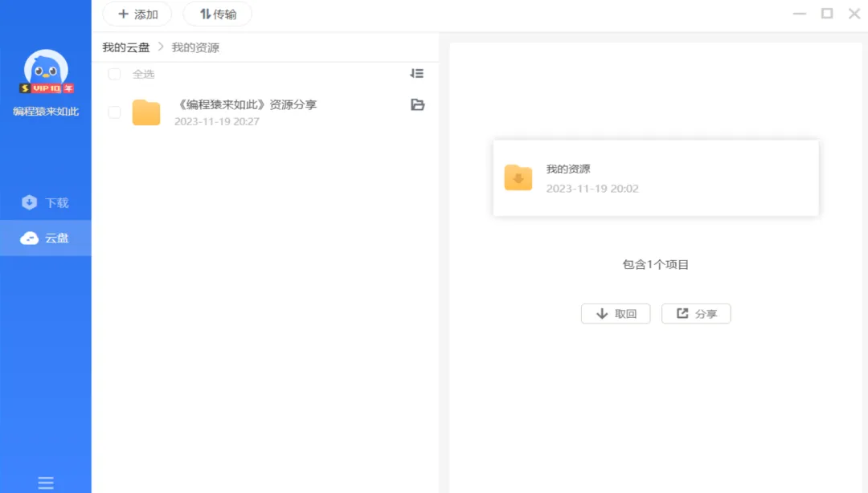Open the 下载 section in sidebar
Screen dimensions: 868x493
(45, 202)
